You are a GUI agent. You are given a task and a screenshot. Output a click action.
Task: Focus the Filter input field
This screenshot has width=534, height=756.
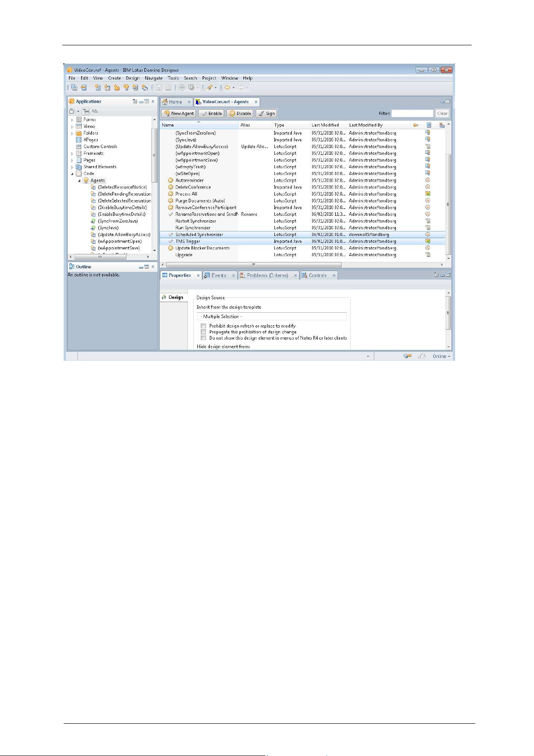coord(412,114)
